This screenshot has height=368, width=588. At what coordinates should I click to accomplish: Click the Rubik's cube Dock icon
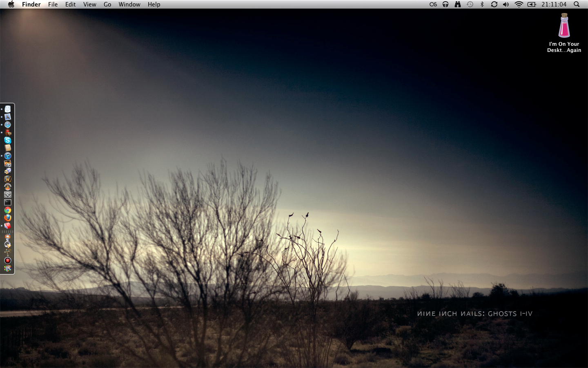(x=8, y=268)
